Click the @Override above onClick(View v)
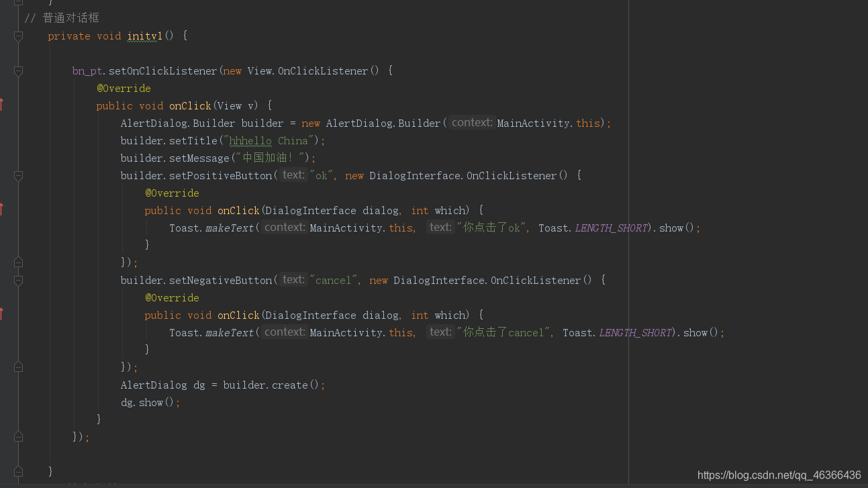Image resolution: width=868 pixels, height=488 pixels. tap(124, 89)
